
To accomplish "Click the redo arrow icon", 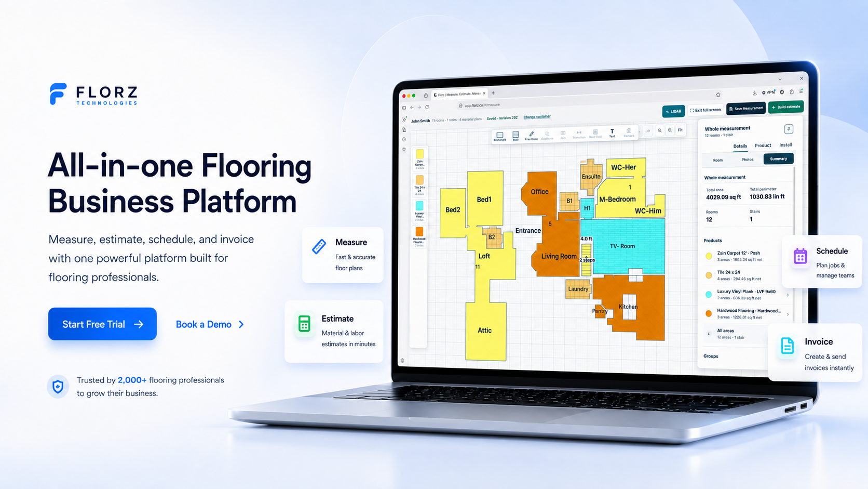I will tap(648, 131).
